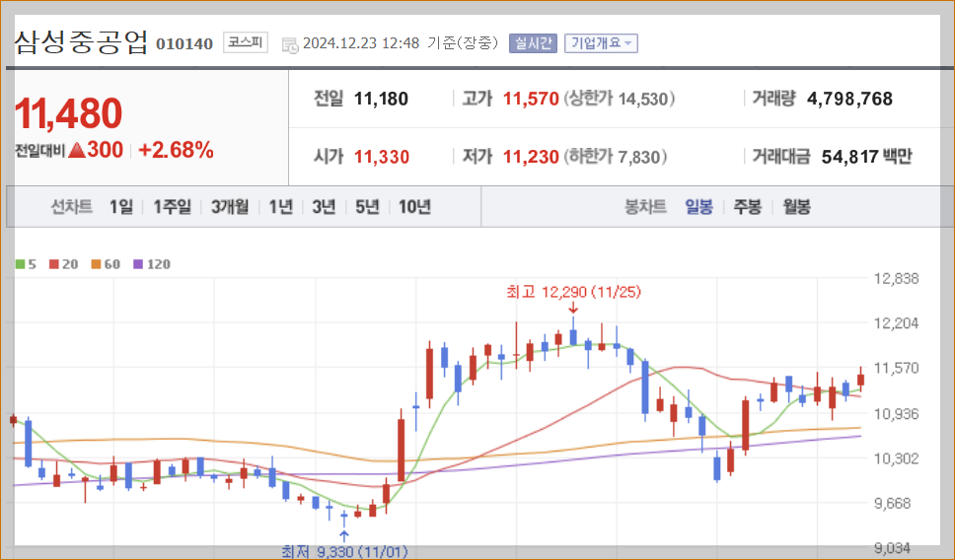Click the 선차트 label

click(x=71, y=207)
